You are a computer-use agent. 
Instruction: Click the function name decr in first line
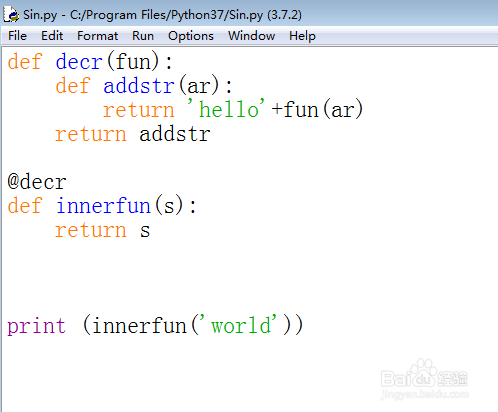point(79,62)
